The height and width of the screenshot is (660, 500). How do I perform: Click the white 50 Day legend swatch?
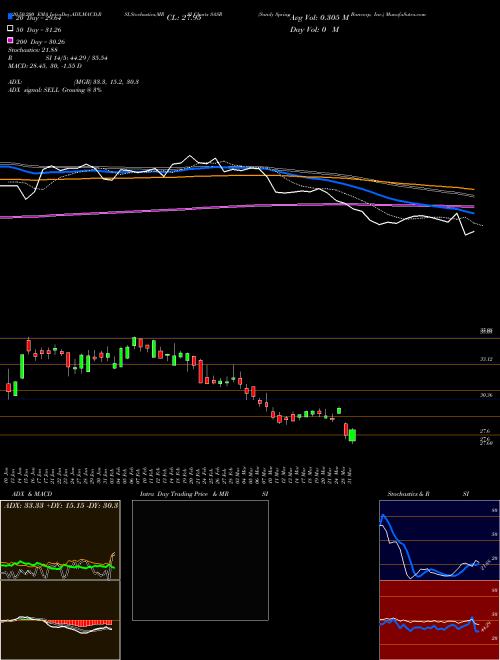[10, 29]
